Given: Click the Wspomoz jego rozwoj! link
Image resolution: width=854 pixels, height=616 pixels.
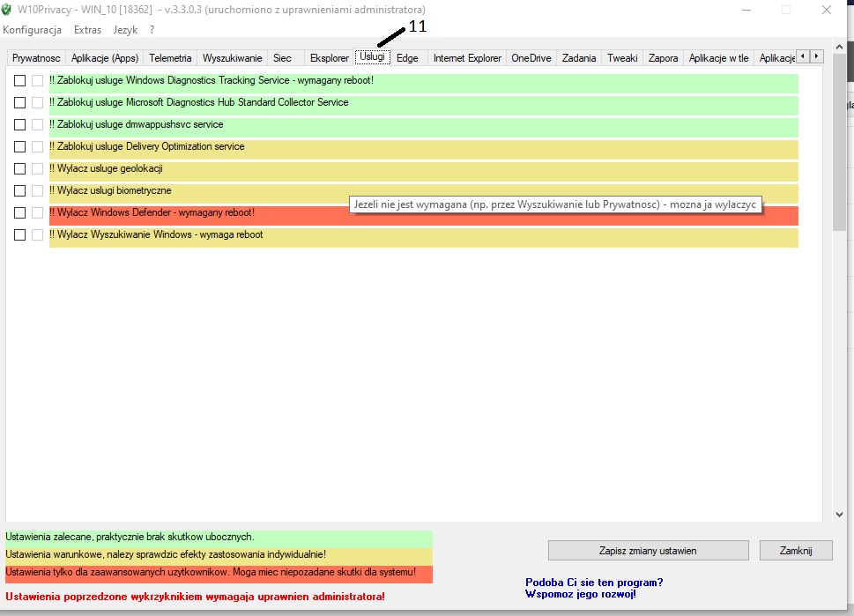Looking at the screenshot, I should [581, 594].
